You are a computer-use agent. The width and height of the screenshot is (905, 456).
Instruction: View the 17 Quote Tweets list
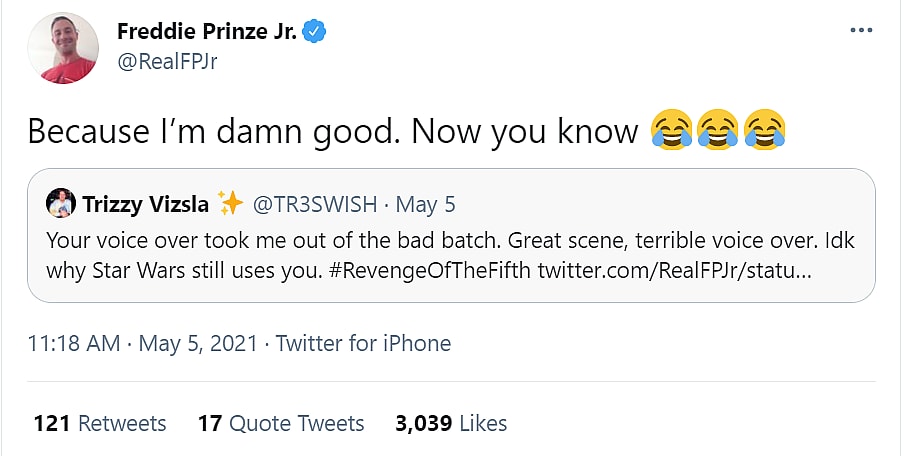coord(281,423)
